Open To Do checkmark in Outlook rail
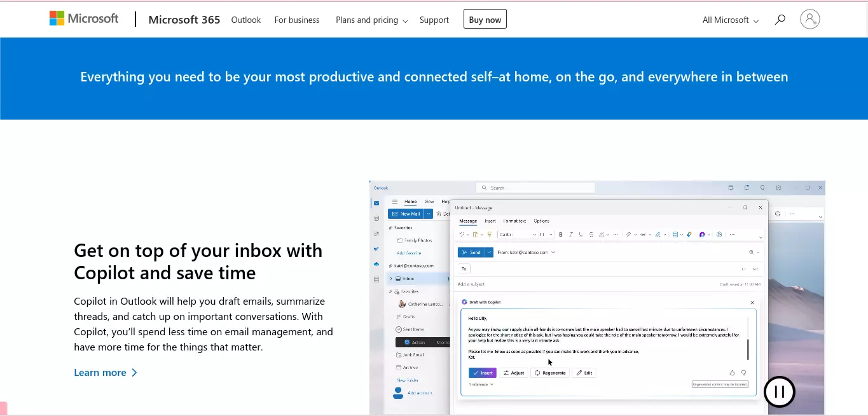Screen dimensions: 868x416 click(376, 249)
